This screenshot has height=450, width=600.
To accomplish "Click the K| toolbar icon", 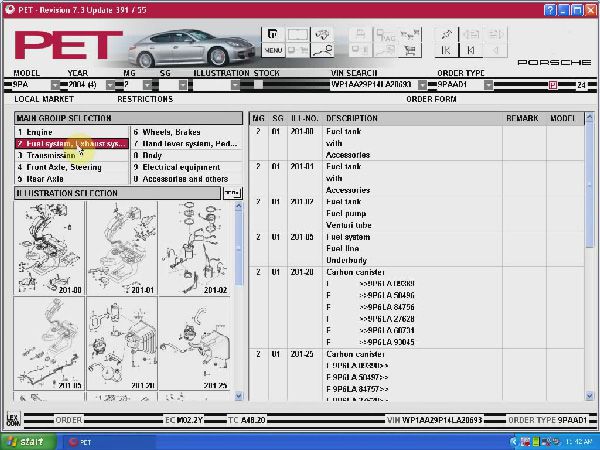I will 471,50.
